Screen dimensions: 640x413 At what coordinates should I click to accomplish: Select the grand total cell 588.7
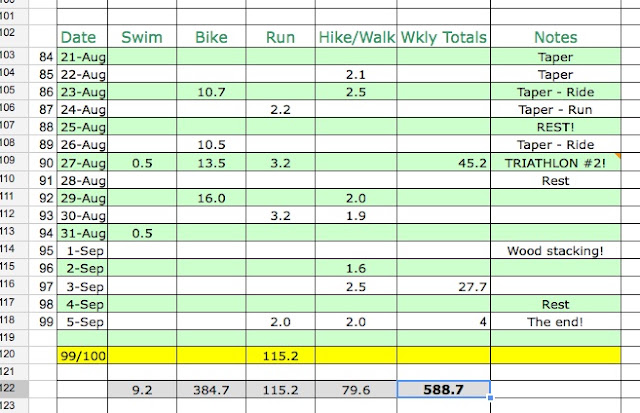tap(444, 389)
